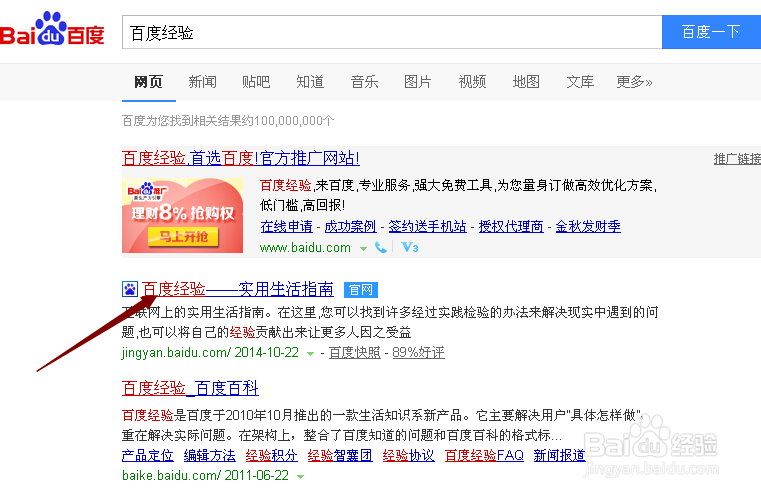The height and width of the screenshot is (495, 761).
Task: Open the 经验积分 sublink
Action: [x=272, y=455]
